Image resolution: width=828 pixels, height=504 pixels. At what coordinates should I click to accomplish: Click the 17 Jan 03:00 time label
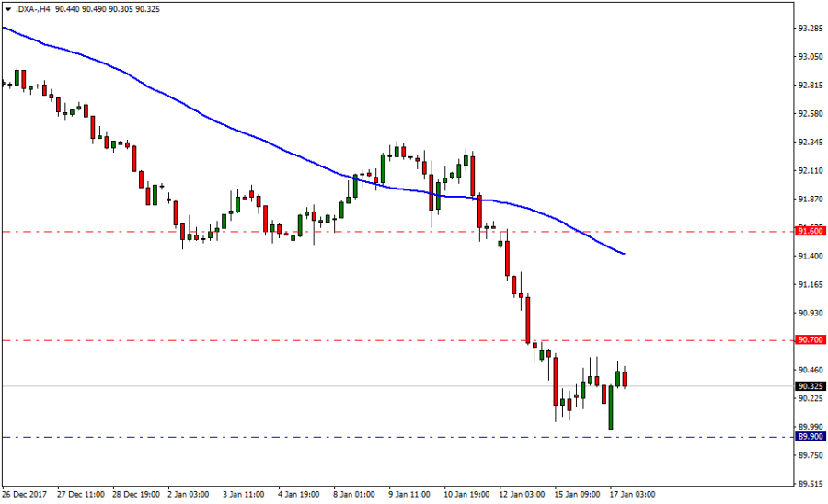(x=635, y=495)
